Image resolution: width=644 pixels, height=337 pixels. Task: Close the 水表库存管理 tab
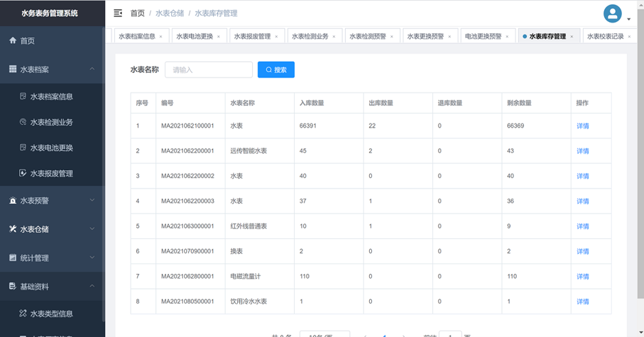point(572,37)
